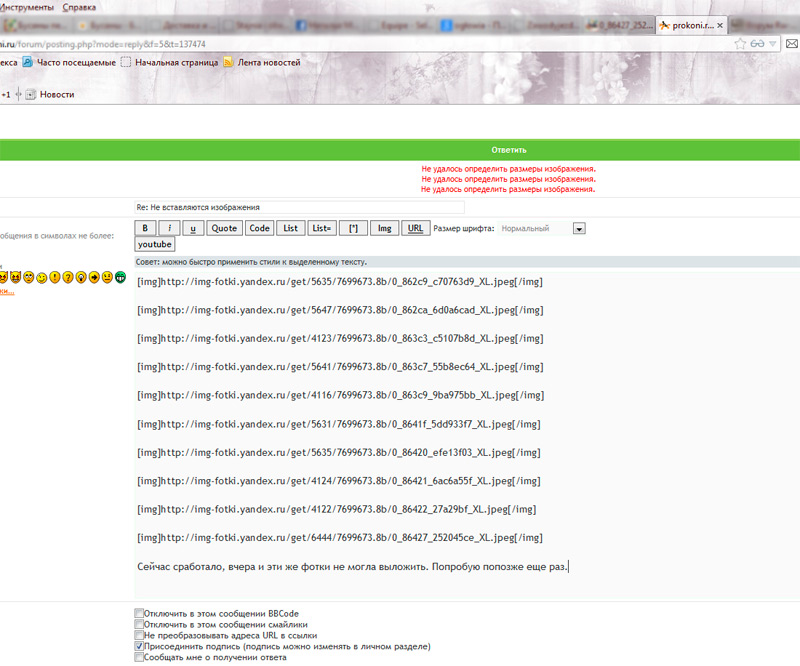Open the Размер шрифта font size dropdown
Viewport: 800px width, 666px height.
[x=578, y=228]
